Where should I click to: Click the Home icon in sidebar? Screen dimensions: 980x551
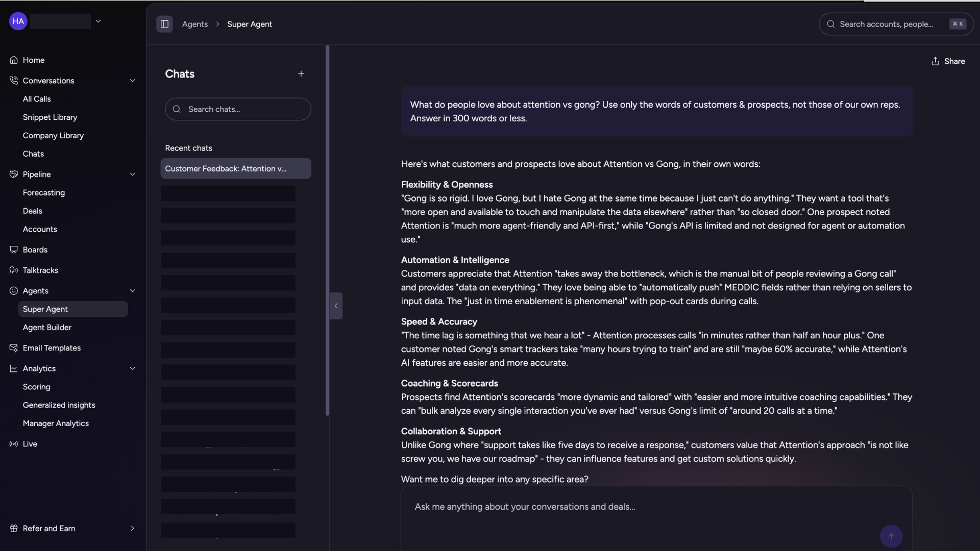[x=14, y=60]
